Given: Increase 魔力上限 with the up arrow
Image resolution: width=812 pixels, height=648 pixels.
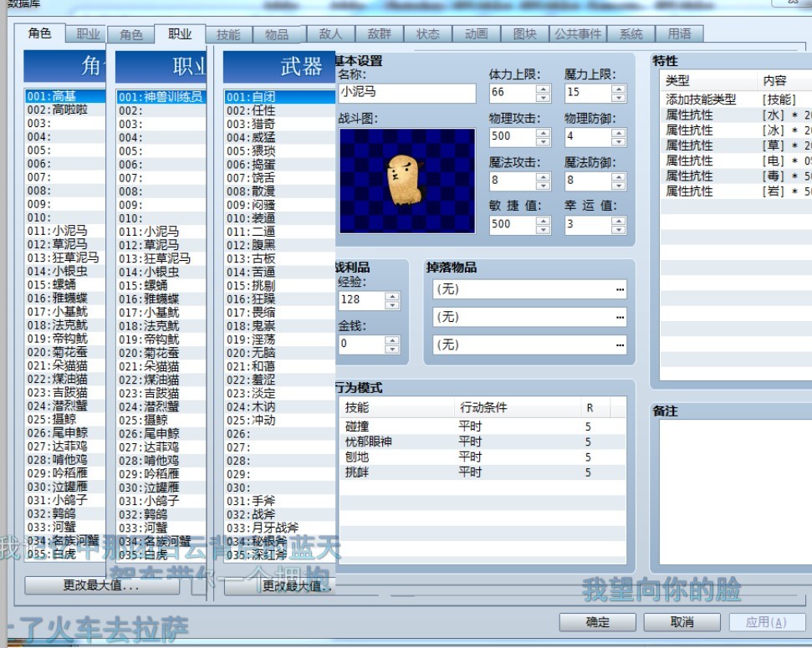Looking at the screenshot, I should pos(618,89).
